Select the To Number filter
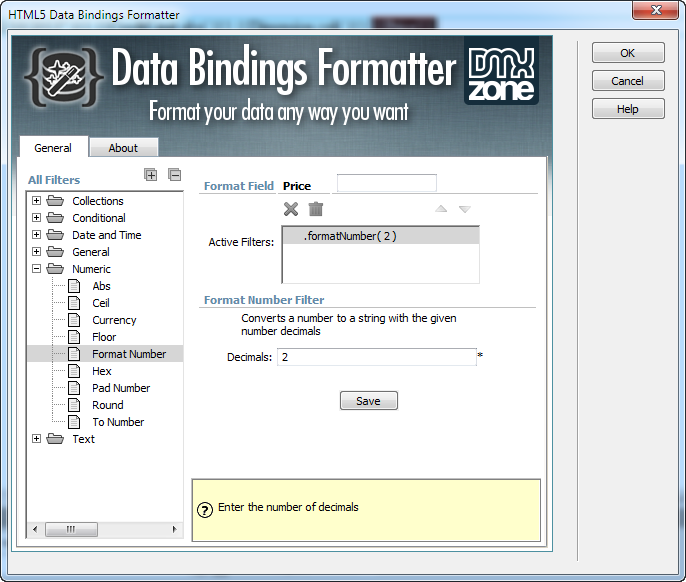Image resolution: width=686 pixels, height=582 pixels. (x=118, y=422)
